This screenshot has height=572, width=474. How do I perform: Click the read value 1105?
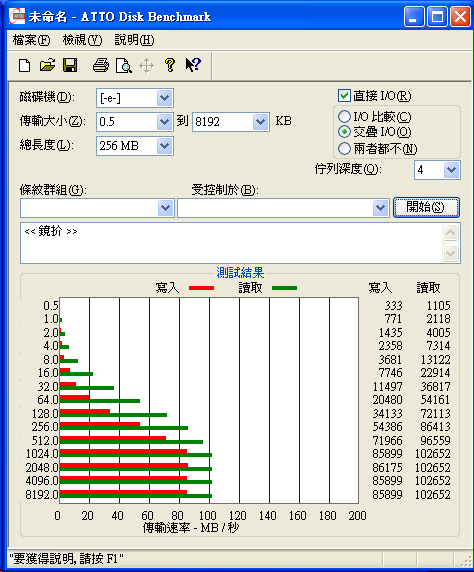pyautogui.click(x=439, y=305)
